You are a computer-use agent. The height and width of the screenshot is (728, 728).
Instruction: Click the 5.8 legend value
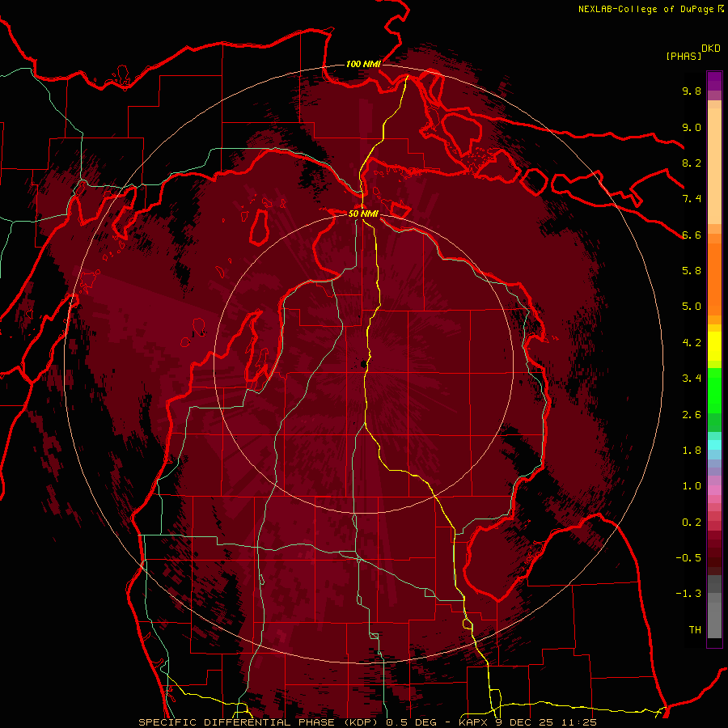(692, 271)
